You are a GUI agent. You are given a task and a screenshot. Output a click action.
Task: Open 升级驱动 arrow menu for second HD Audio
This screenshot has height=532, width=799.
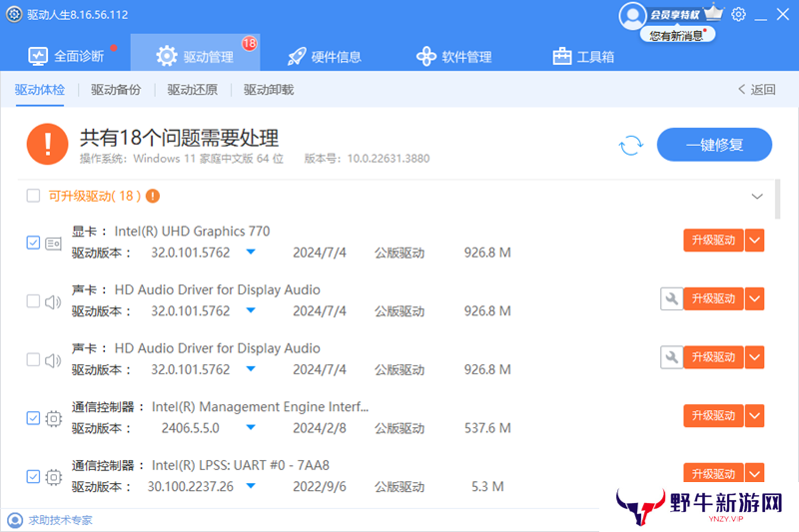[x=755, y=357]
